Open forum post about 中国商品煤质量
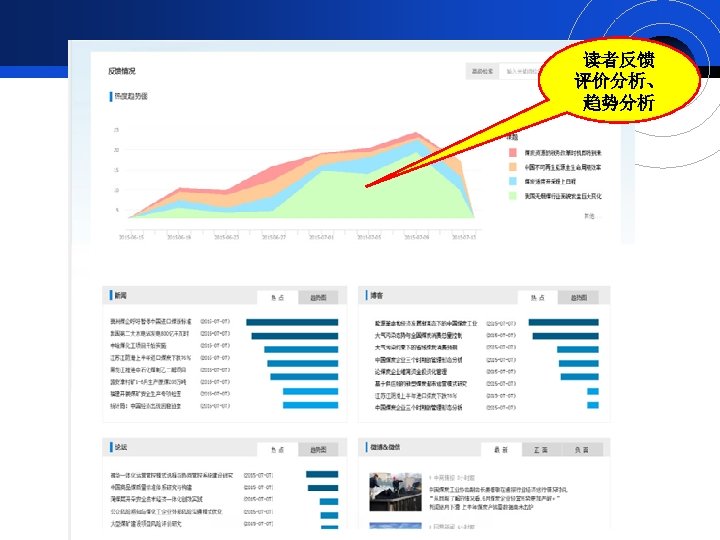Screen dimensions: 720x540 (151, 487)
